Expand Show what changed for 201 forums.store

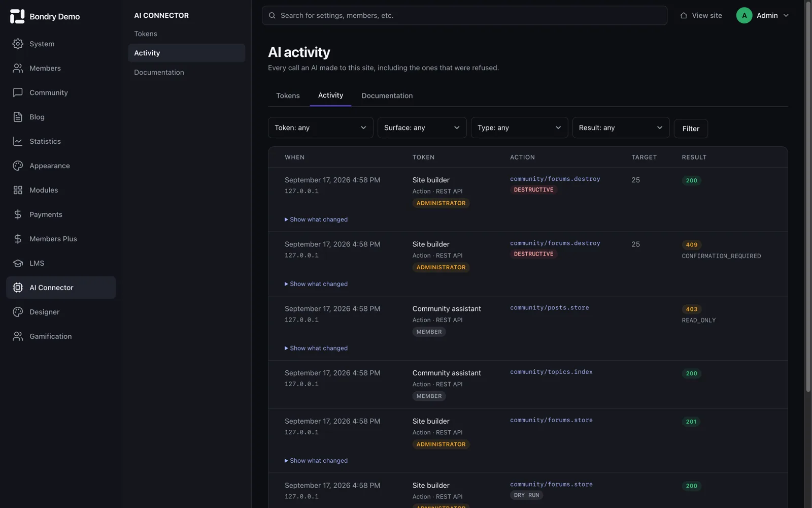316,461
